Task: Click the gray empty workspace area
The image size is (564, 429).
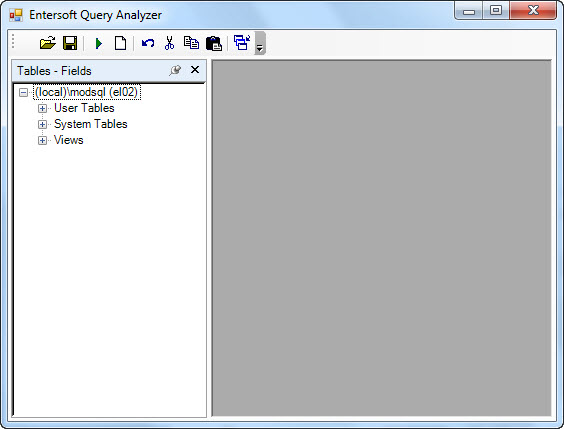Action: click(382, 238)
